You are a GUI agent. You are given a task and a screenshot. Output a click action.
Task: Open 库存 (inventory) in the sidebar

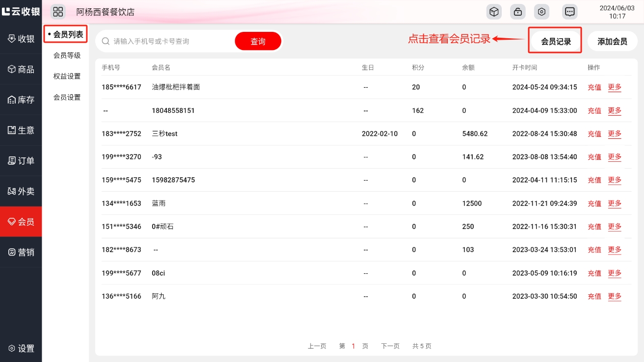tap(21, 100)
